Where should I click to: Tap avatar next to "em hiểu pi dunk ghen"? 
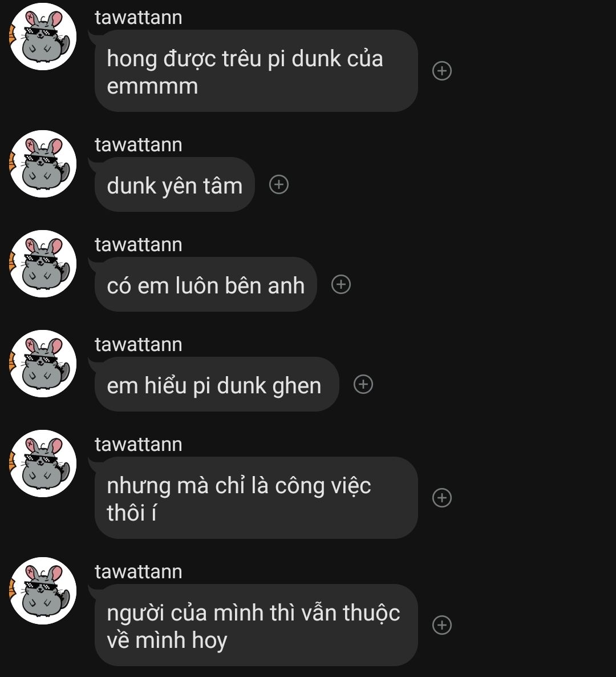pos(43,364)
